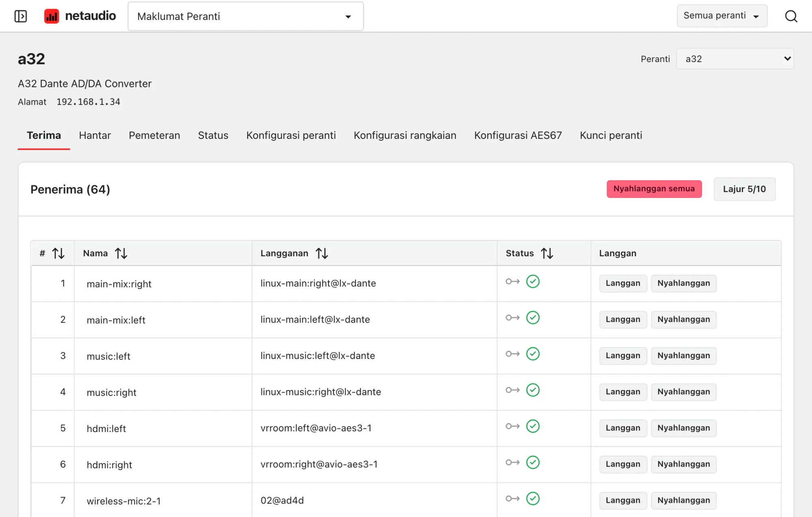Click the 192.168.1.34 address text
Image resolution: width=812 pixels, height=517 pixels.
click(x=88, y=102)
